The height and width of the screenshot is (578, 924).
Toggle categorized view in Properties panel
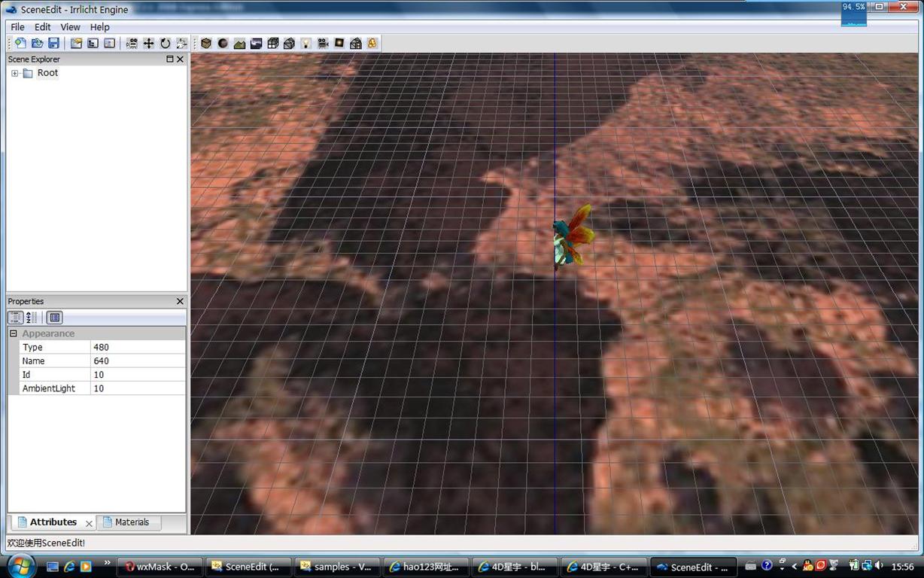(15, 318)
